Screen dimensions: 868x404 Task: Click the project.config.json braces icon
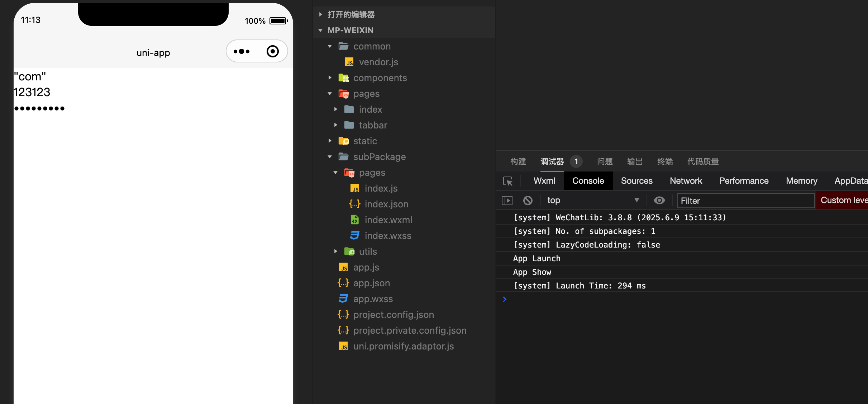click(x=343, y=315)
